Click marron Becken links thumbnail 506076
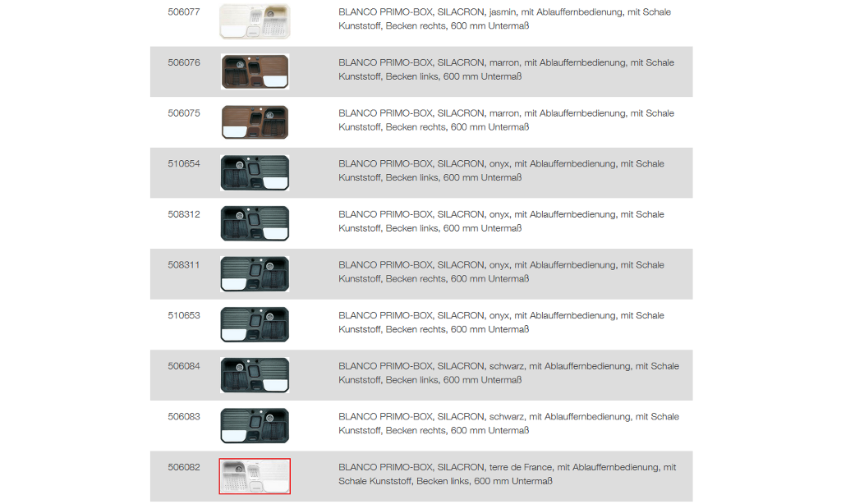Screen dimensions: 841x504 click(255, 72)
